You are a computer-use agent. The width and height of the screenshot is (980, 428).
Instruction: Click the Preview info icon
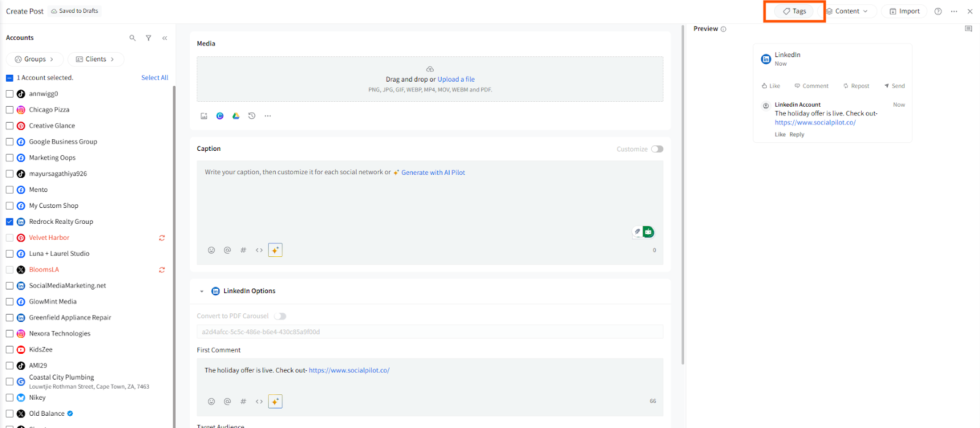click(723, 29)
